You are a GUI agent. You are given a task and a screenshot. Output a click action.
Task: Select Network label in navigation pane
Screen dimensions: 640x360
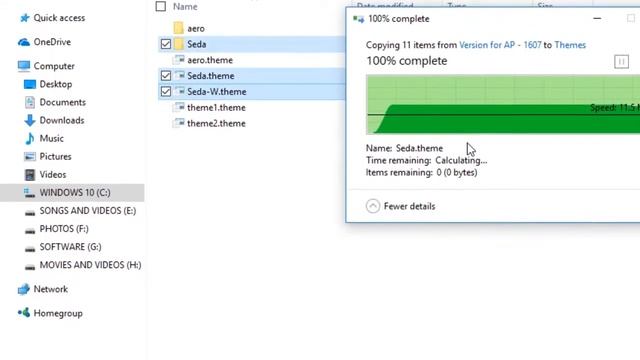[x=51, y=289]
